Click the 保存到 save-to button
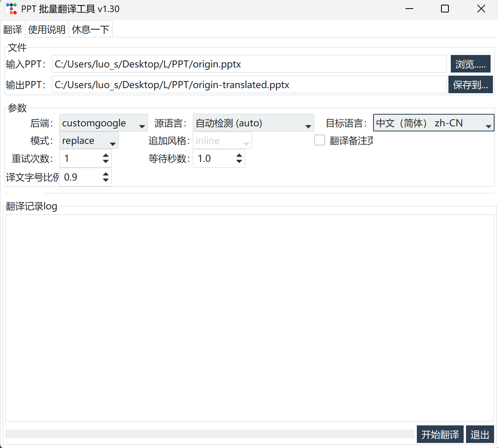Viewport: 498px width, 448px height. 470,85
